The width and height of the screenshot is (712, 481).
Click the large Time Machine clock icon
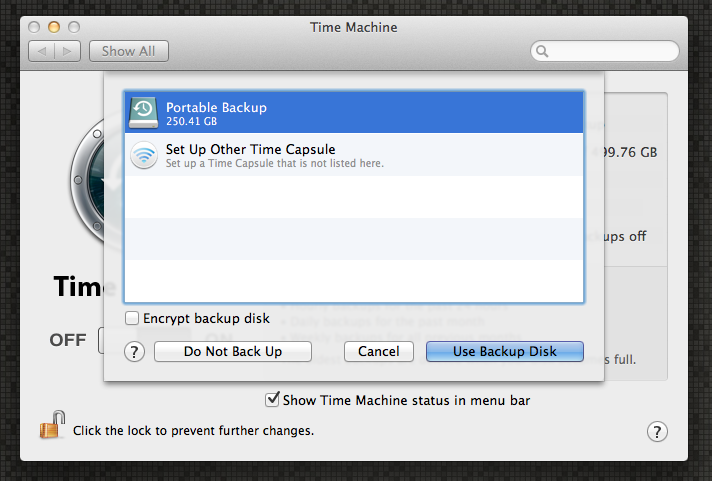(x=87, y=182)
